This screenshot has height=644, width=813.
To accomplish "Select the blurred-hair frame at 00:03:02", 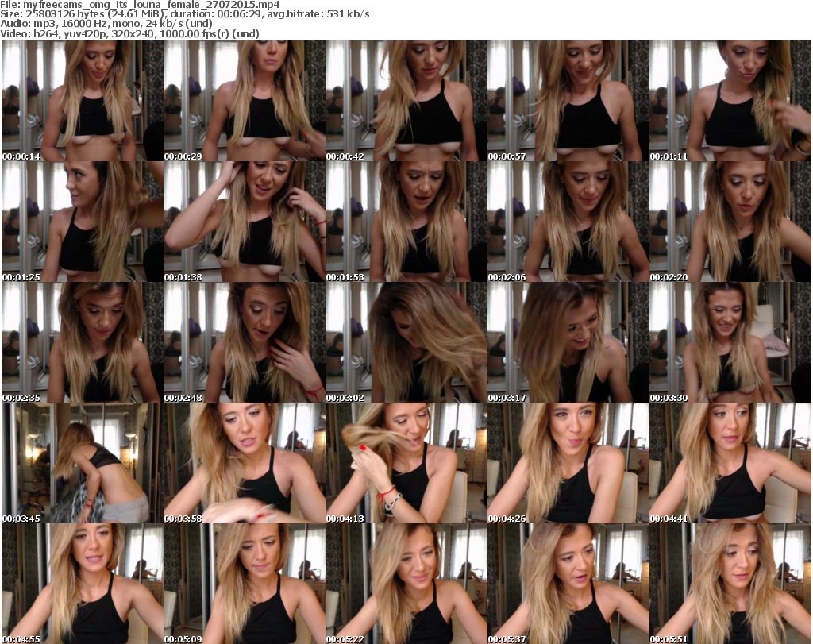I will [x=406, y=342].
